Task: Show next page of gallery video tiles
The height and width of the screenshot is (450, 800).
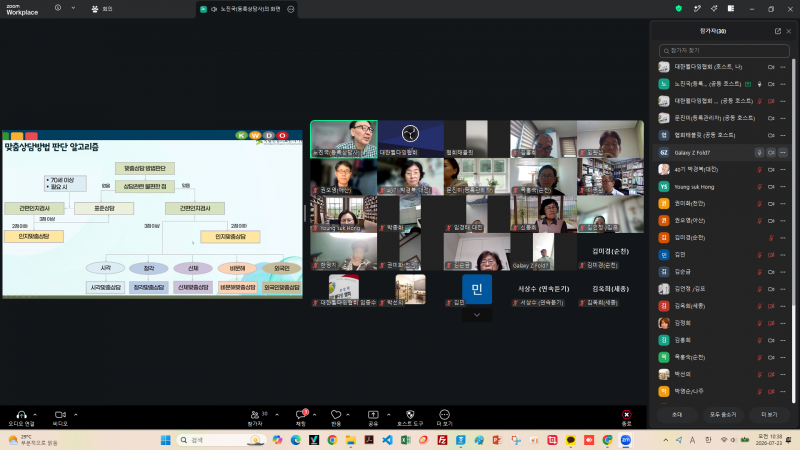Action: click(477, 315)
